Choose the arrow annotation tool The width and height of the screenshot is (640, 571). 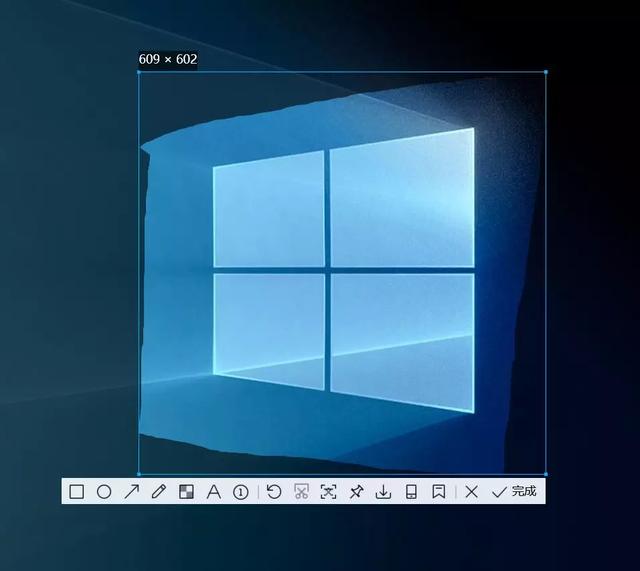[131, 492]
